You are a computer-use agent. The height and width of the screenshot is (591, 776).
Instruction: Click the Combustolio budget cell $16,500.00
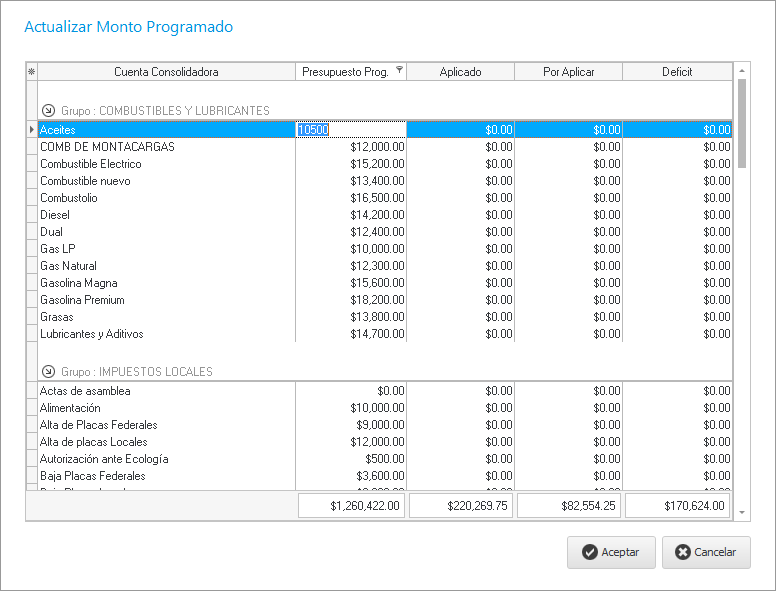[350, 198]
